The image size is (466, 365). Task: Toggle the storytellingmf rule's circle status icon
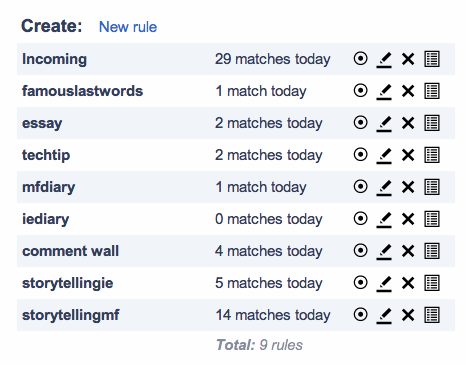click(360, 315)
